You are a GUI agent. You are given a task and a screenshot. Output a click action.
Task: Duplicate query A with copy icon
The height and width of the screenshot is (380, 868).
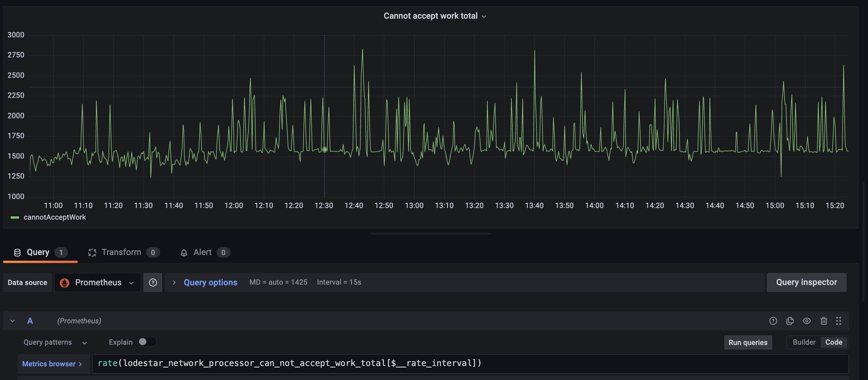(790, 321)
